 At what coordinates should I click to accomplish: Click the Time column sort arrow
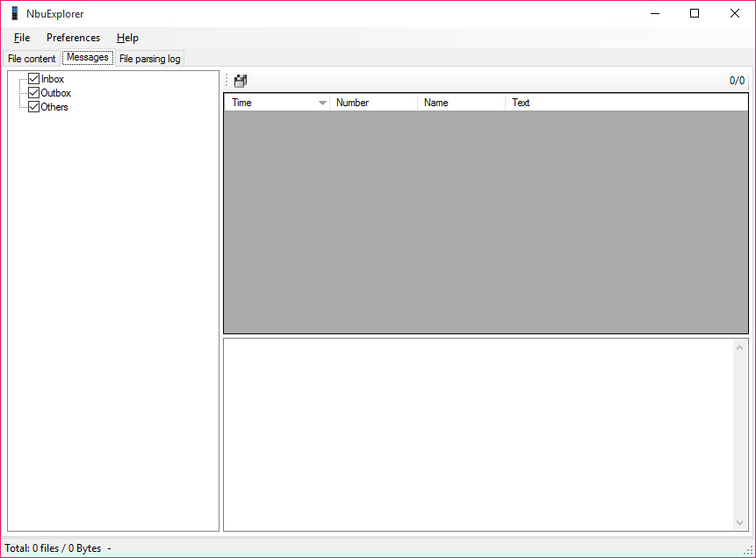(322, 104)
